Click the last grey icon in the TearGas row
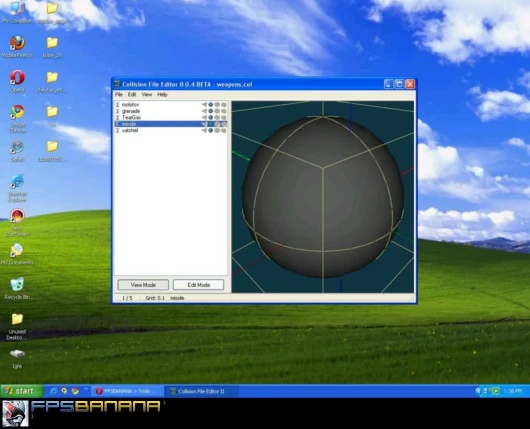The width and height of the screenshot is (530, 429). pos(223,118)
